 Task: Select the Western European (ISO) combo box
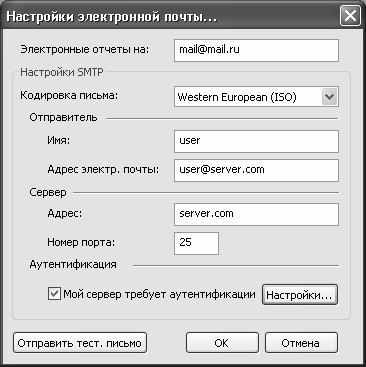[x=256, y=97]
